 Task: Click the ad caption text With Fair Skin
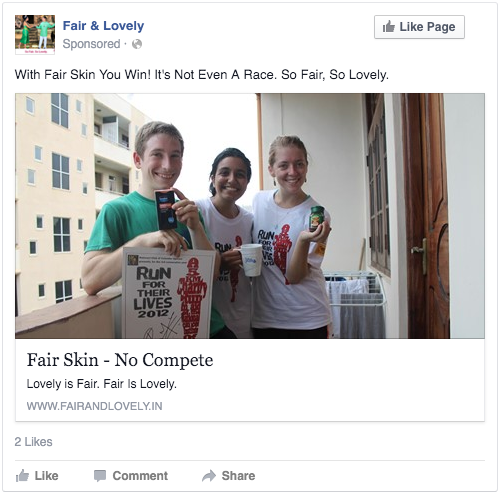click(x=202, y=75)
